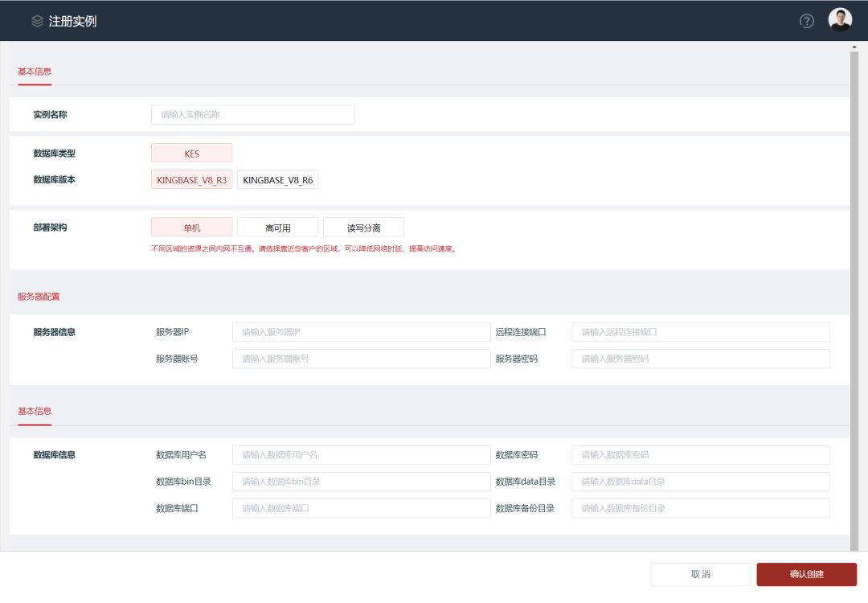Click the red region hint text
Image resolution: width=868 pixels, height=603 pixels.
pyautogui.click(x=305, y=249)
